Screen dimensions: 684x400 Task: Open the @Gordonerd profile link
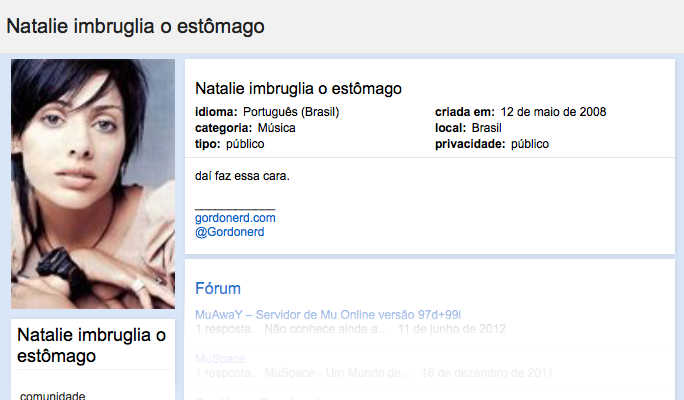coord(229,232)
